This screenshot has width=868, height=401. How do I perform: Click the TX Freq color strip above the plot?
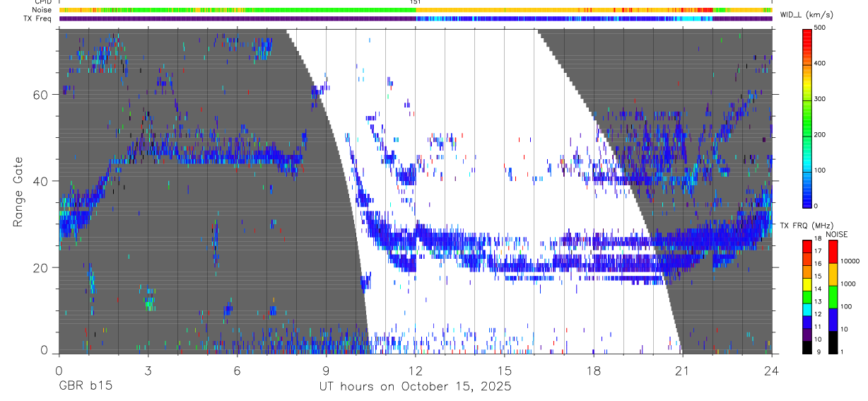point(416,18)
